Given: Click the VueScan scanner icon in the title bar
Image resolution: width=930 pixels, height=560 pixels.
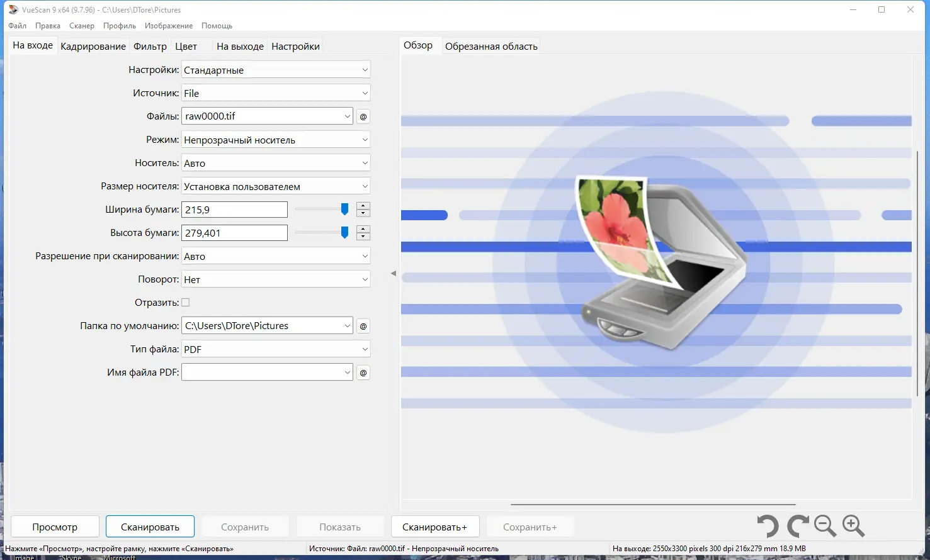Looking at the screenshot, I should pyautogui.click(x=12, y=9).
